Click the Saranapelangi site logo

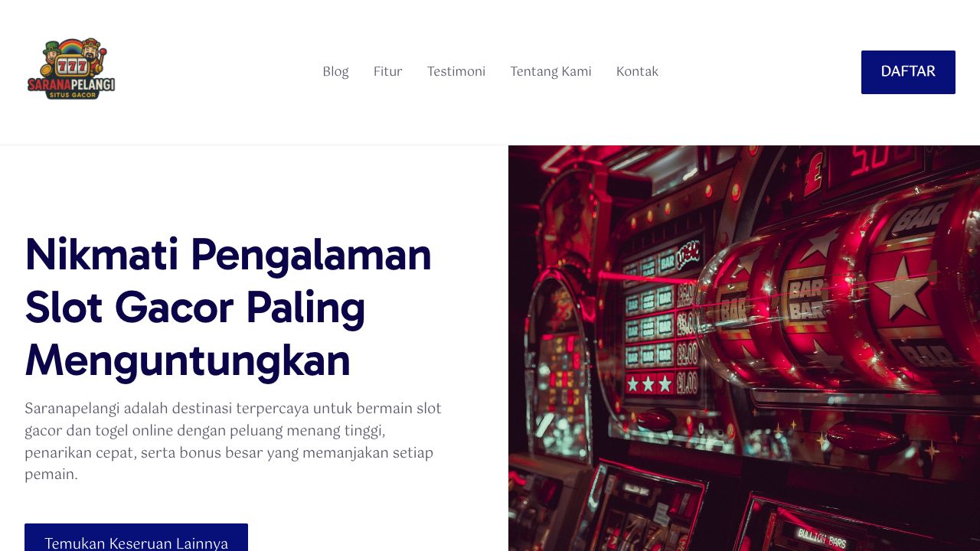click(71, 69)
